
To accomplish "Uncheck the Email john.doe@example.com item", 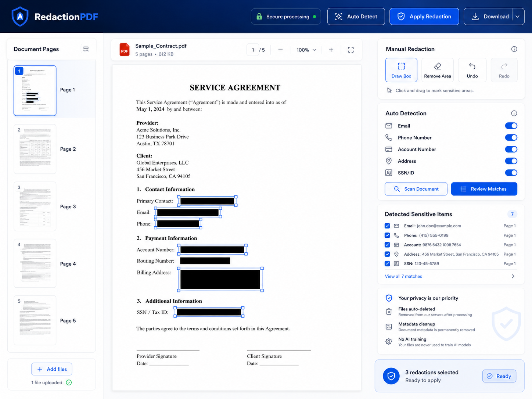I will (x=387, y=226).
